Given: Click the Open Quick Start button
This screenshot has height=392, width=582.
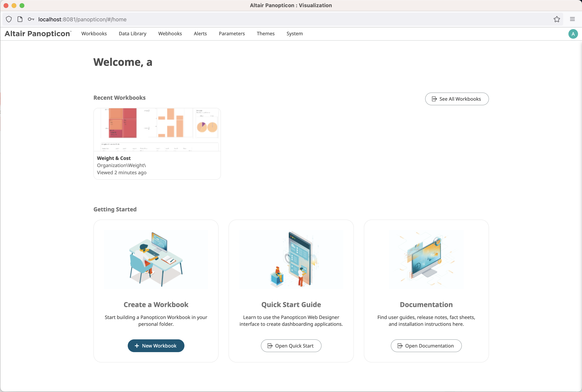Looking at the screenshot, I should [291, 346].
